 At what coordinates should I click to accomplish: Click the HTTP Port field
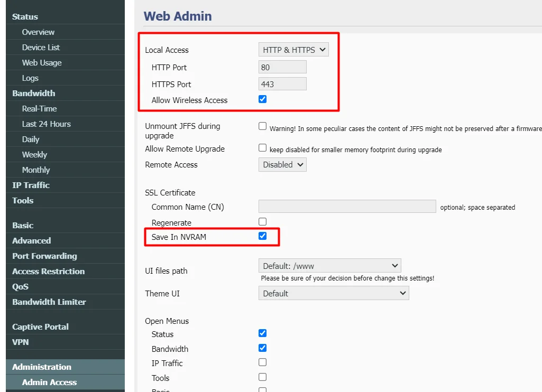tap(282, 67)
